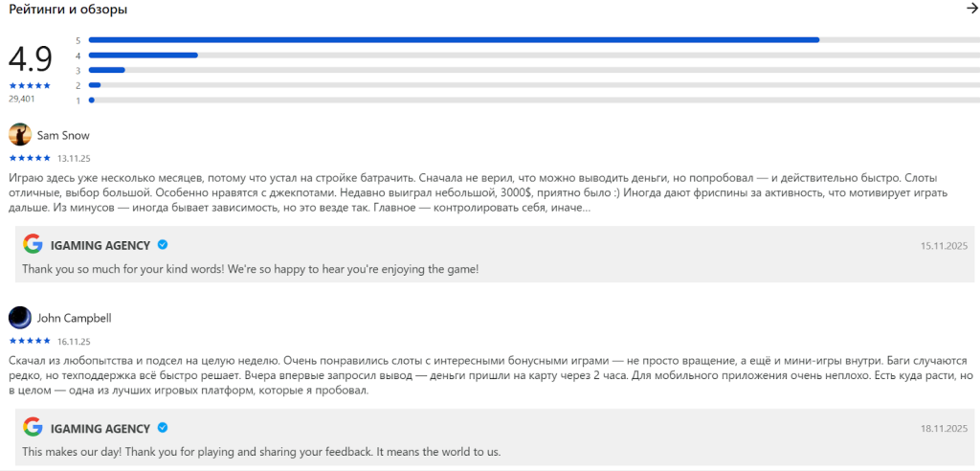Click the star rating under Sam Snow
Viewport: 980px width, 471px height.
tap(30, 158)
